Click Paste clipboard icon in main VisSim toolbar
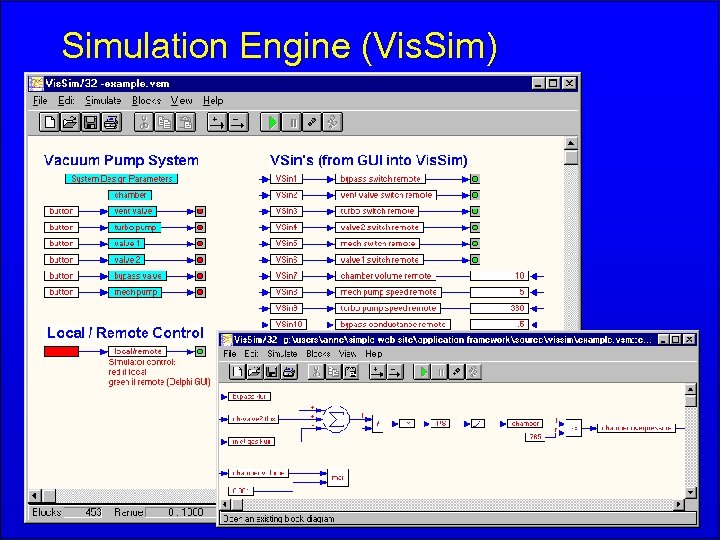The height and width of the screenshot is (540, 720). tap(186, 123)
